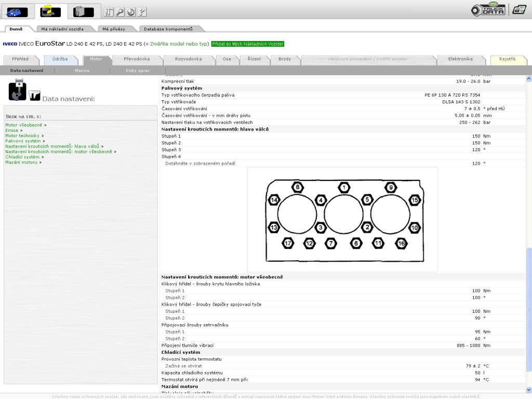Switch to the Převodovka tab

pos(137,59)
